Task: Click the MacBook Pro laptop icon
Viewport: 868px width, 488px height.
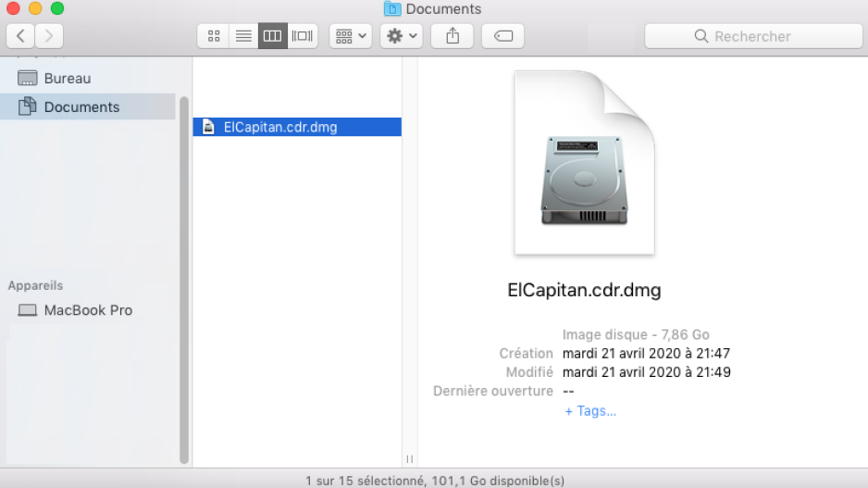Action: pos(27,310)
